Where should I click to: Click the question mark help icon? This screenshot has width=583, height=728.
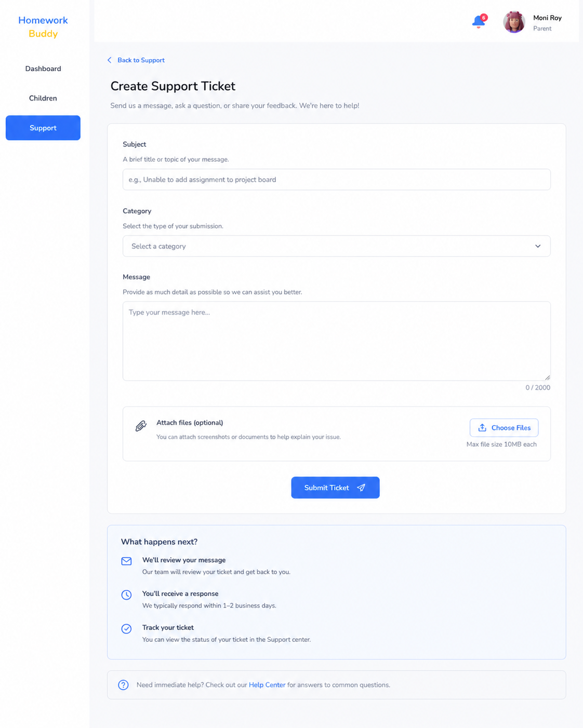(123, 685)
